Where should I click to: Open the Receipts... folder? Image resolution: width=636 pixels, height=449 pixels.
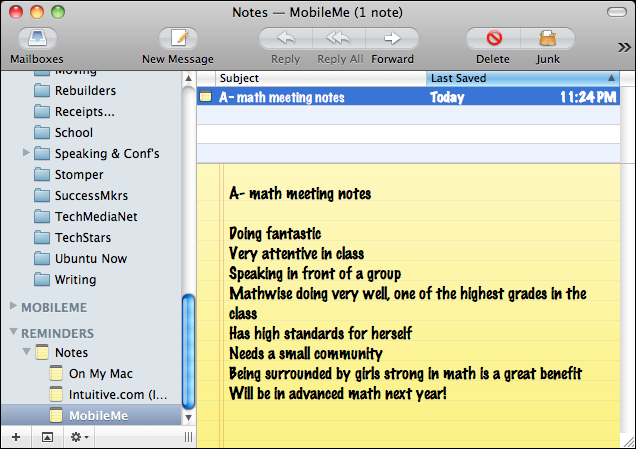click(x=84, y=112)
